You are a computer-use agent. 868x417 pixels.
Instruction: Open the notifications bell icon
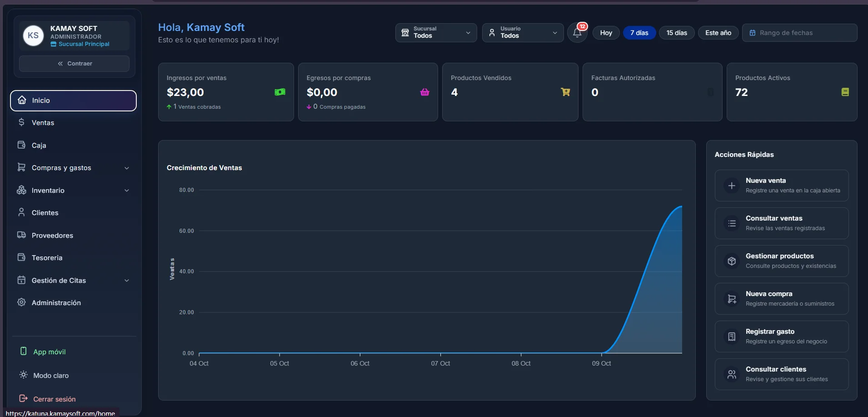[x=577, y=33]
